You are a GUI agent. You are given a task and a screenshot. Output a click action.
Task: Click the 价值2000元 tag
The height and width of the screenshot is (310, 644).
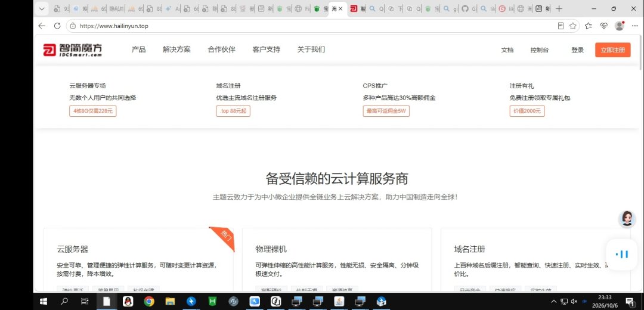(x=527, y=111)
